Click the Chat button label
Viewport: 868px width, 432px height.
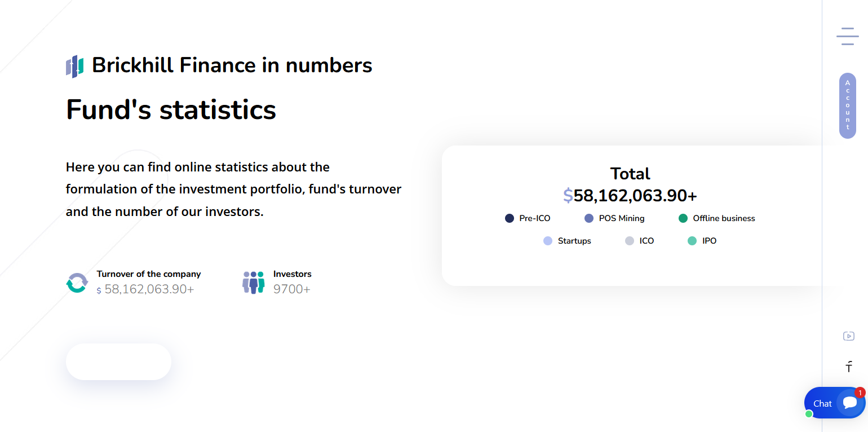822,404
